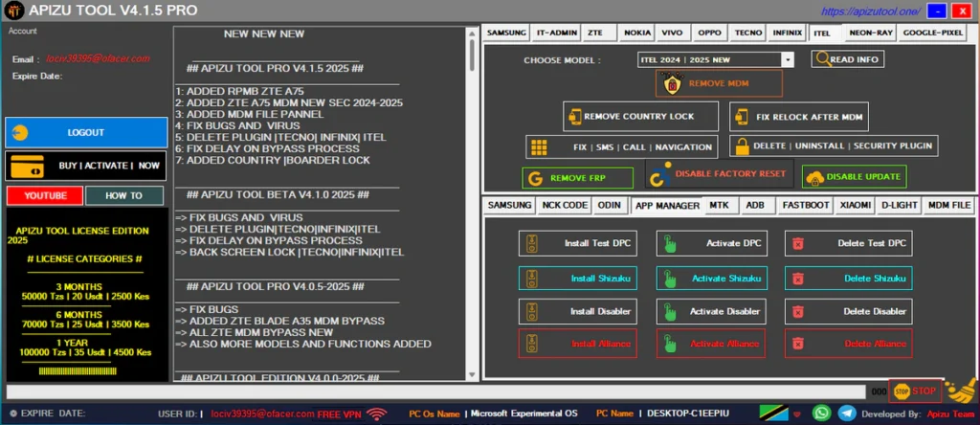980x425 pixels.
Task: Switch to the INFINIX tab
Action: point(787,33)
